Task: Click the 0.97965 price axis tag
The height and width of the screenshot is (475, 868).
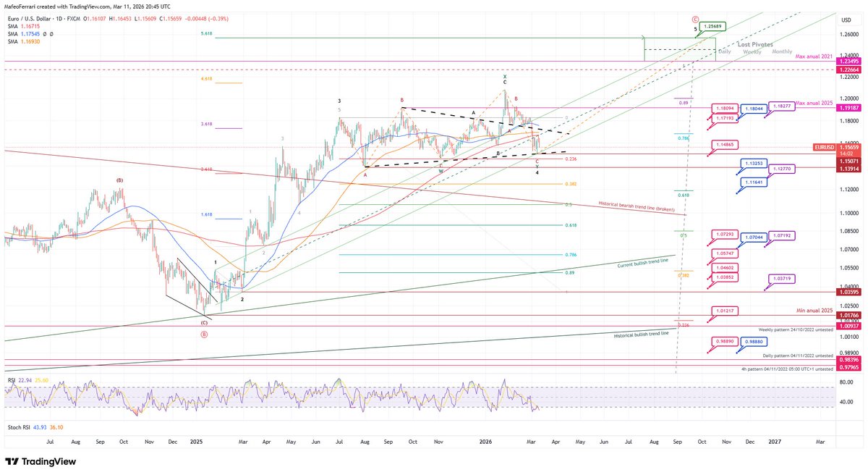Action: [x=849, y=366]
